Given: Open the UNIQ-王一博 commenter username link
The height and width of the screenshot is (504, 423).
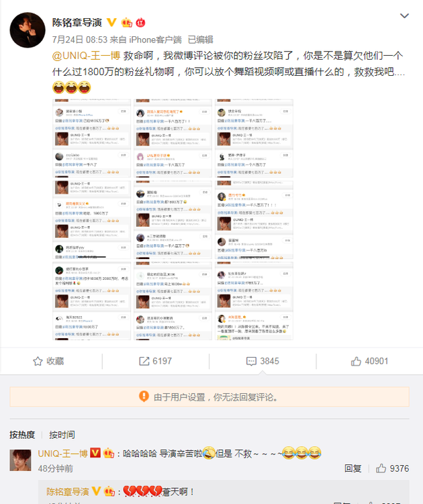Looking at the screenshot, I should pos(62,454).
